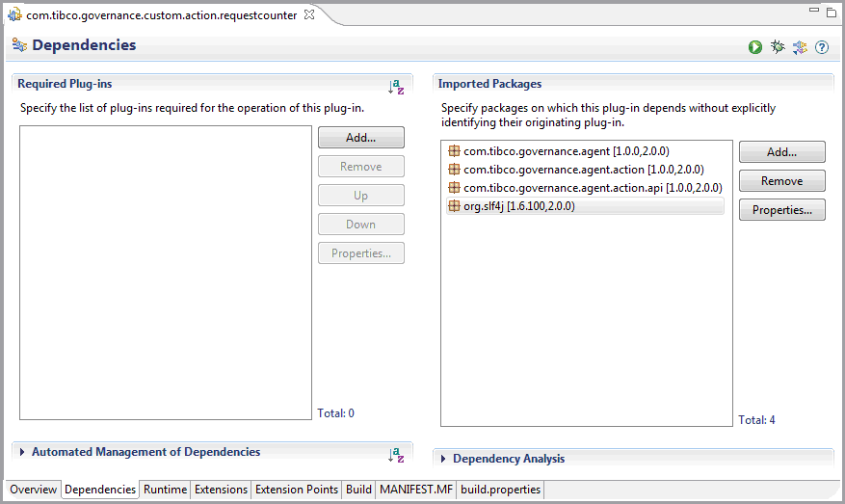Open the Runtime tab
845x504 pixels.
coord(165,490)
